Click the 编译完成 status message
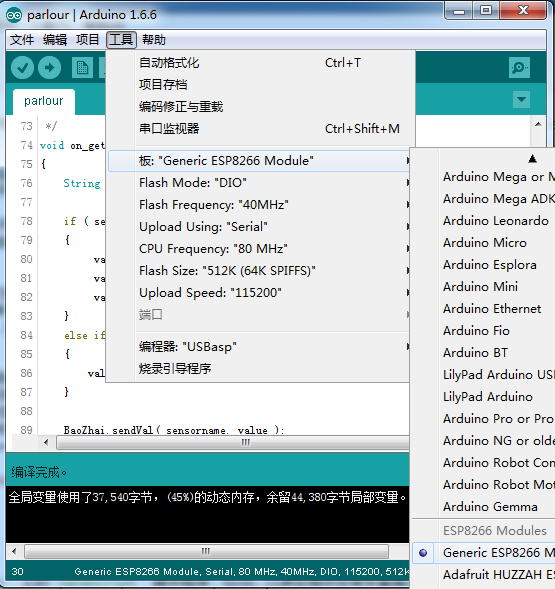The width and height of the screenshot is (555, 589). [39, 472]
